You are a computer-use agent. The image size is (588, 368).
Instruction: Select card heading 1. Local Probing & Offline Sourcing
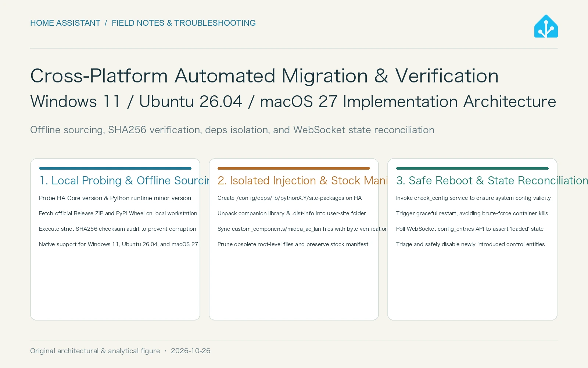[124, 180]
